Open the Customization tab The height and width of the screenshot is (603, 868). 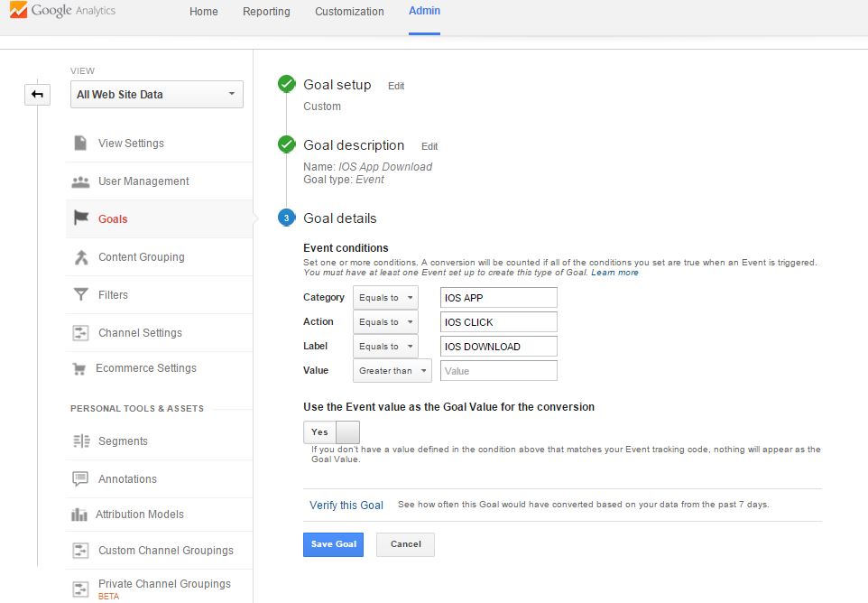(x=349, y=12)
